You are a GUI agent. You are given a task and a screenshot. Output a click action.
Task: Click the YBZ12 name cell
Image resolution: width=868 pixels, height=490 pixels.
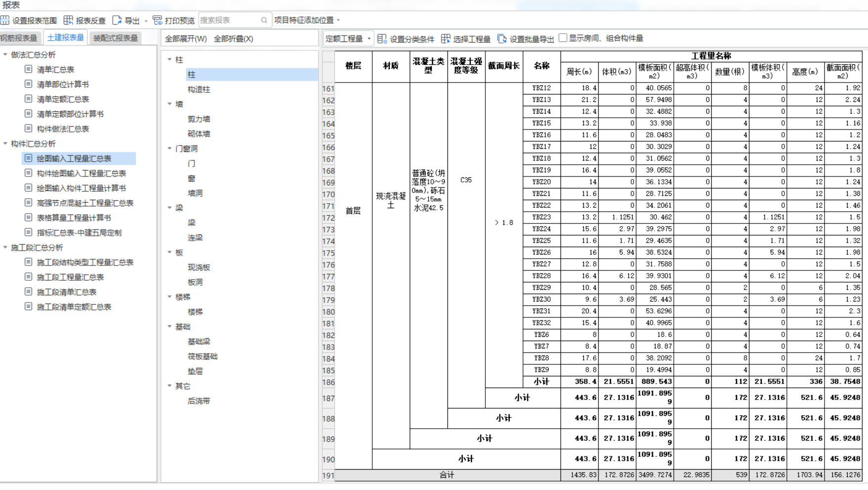coord(541,88)
